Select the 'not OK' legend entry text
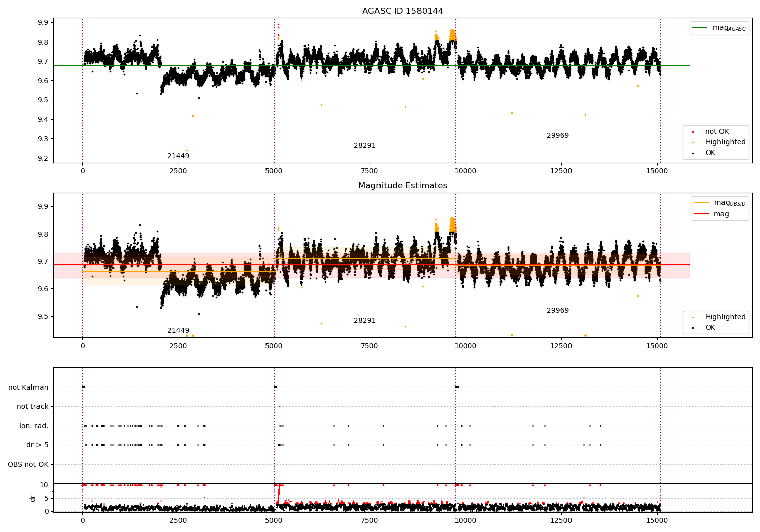Image resolution: width=760 pixels, height=532 pixels. 717,131
